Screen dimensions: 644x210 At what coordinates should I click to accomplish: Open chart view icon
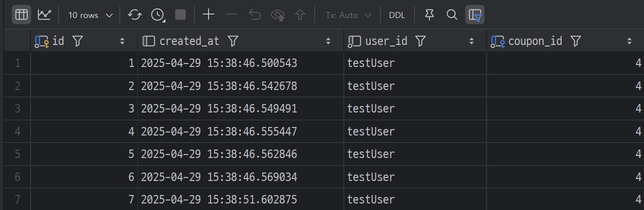click(44, 15)
